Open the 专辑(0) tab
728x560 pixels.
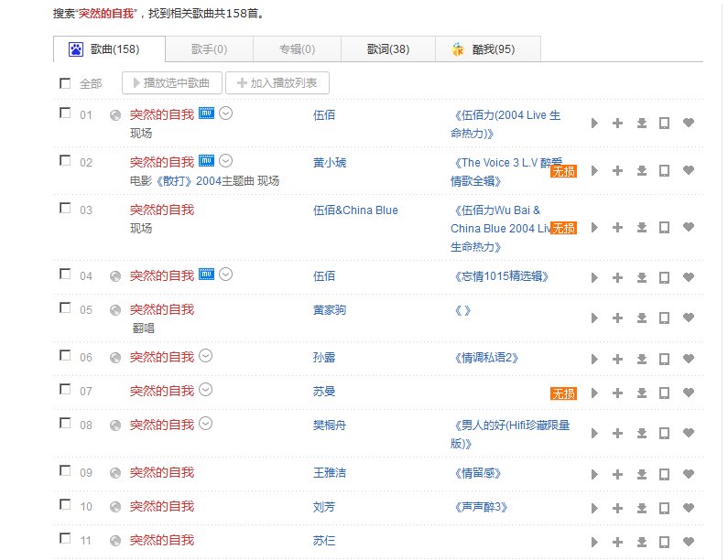(297, 49)
